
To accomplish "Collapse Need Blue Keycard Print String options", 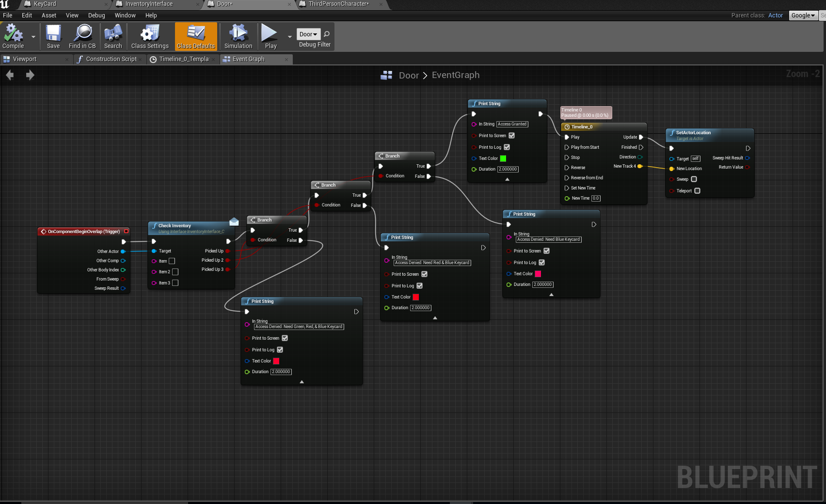I will (551, 295).
